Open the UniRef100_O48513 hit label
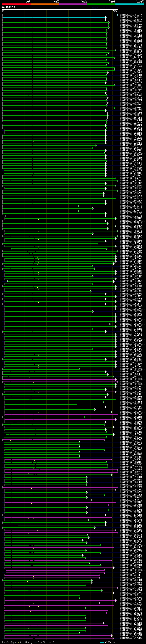Image resolution: width=146 pixels, height=644 pixels. tap(131, 17)
